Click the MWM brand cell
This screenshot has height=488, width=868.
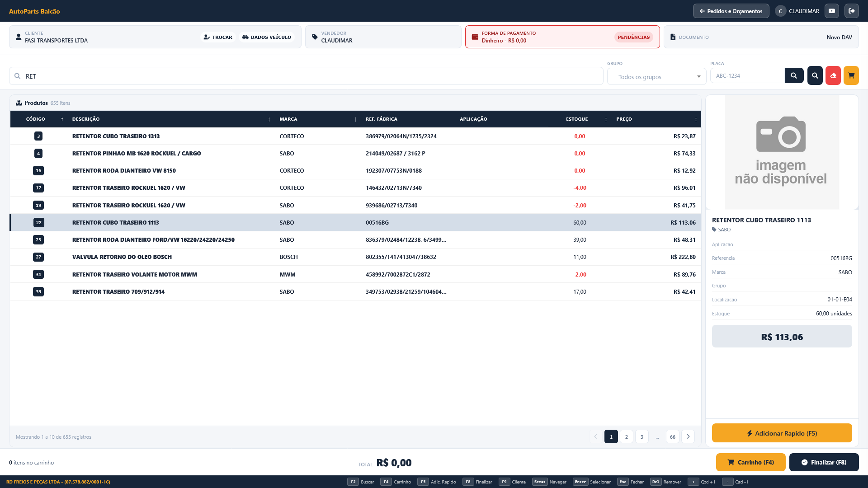click(288, 274)
